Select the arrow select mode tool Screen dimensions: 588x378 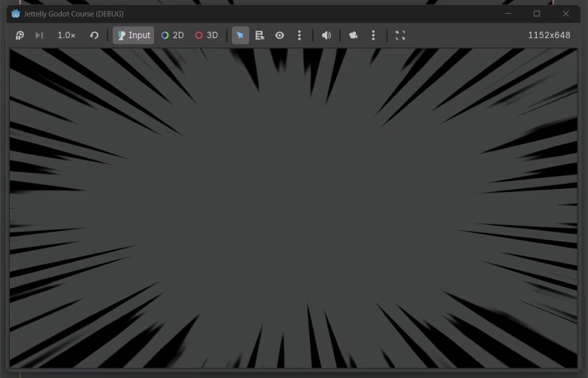coord(240,35)
